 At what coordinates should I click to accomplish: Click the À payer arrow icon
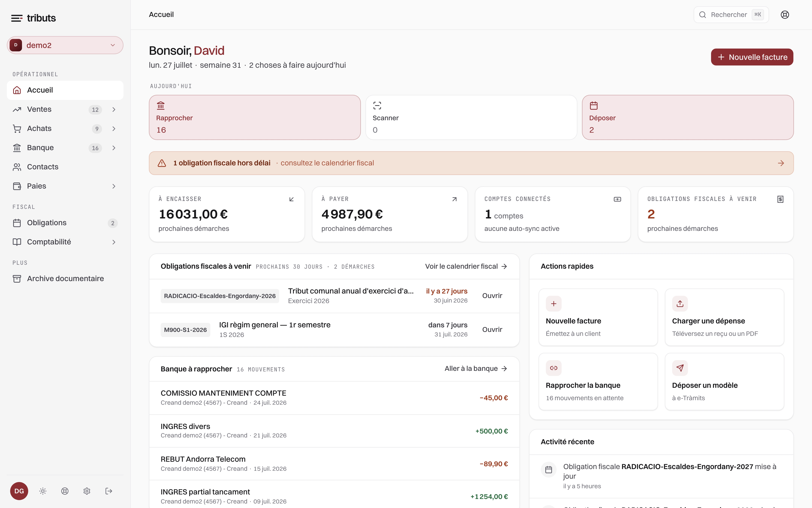(454, 199)
